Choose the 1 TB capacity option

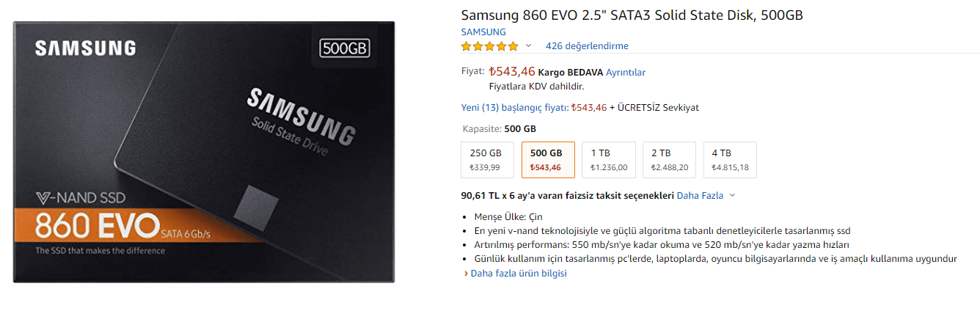tap(610, 160)
